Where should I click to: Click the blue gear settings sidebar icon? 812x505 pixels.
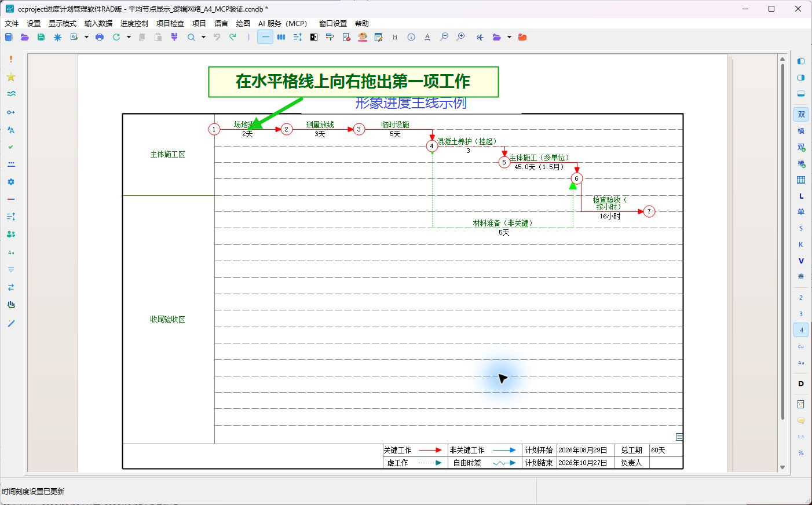(11, 182)
